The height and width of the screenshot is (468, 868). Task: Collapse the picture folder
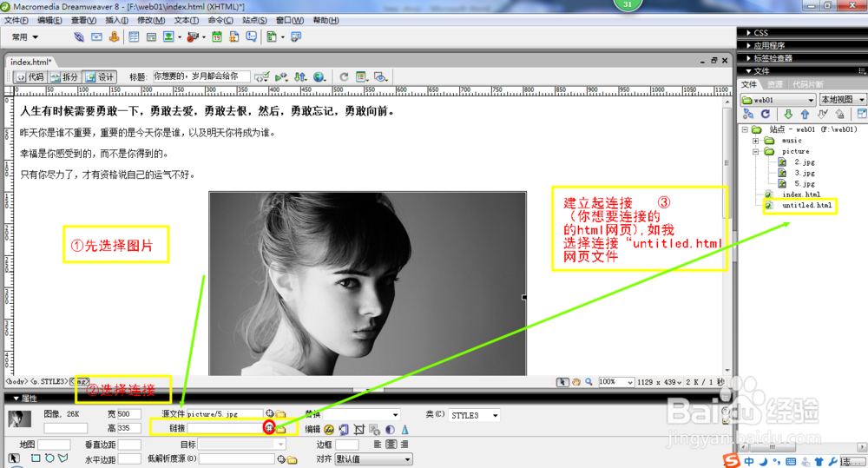[x=756, y=151]
